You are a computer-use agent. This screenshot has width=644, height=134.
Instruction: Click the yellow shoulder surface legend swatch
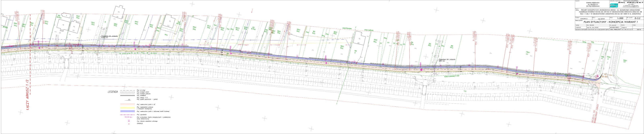point(128,107)
